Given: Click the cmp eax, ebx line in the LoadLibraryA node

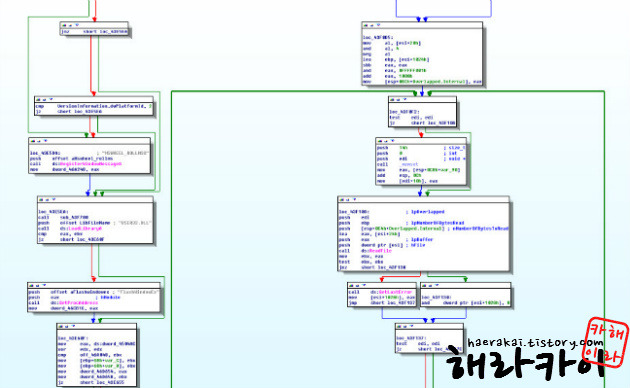Looking at the screenshot, I should point(61,234).
